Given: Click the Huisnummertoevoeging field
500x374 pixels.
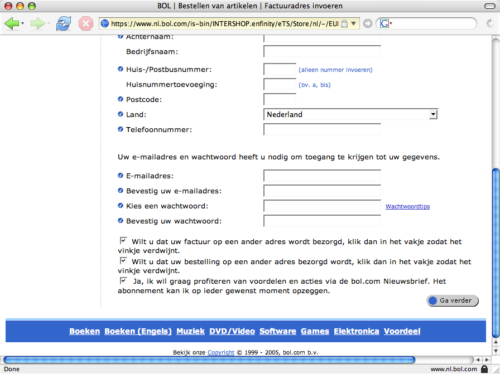Looking at the screenshot, I should [280, 84].
